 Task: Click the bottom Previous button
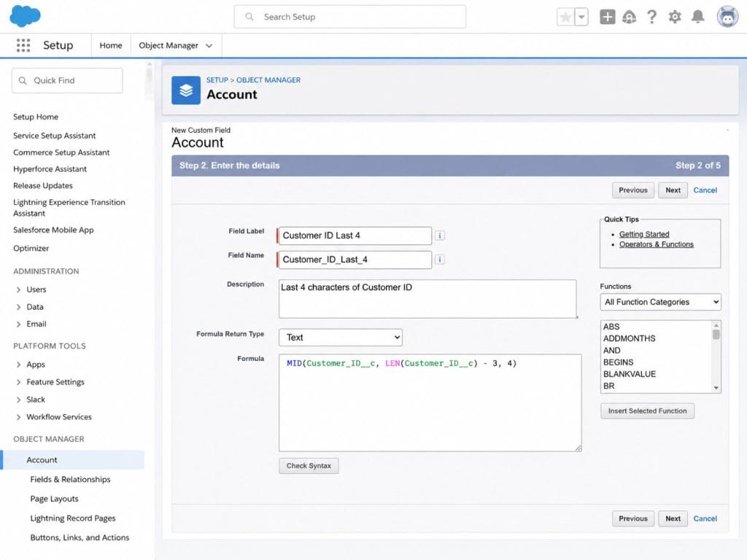point(632,518)
